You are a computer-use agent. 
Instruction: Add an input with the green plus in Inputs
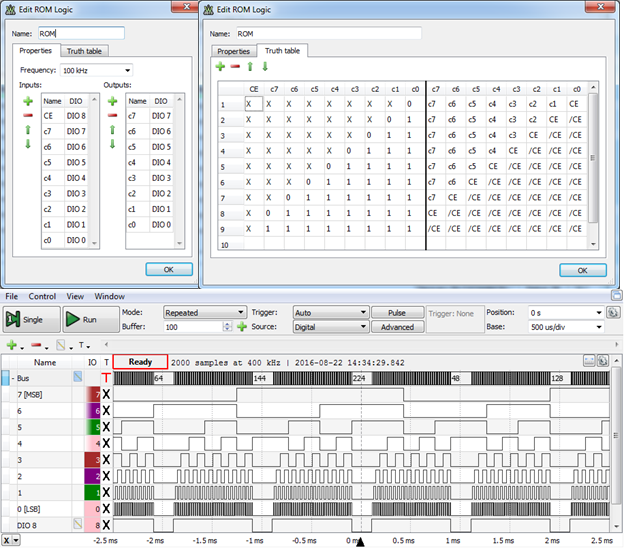point(28,101)
